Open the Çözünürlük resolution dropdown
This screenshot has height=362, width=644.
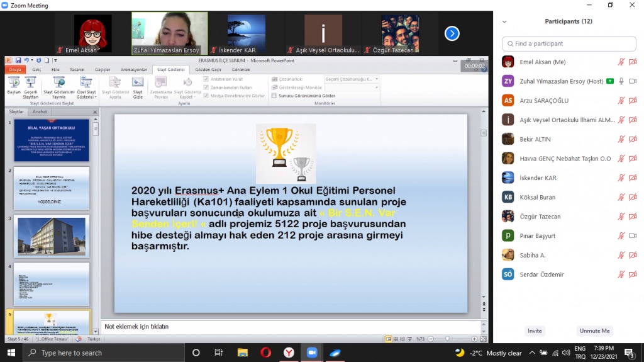350,79
